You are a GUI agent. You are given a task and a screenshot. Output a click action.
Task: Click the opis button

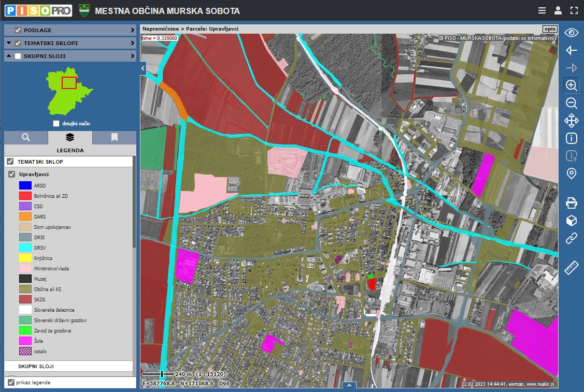[550, 29]
